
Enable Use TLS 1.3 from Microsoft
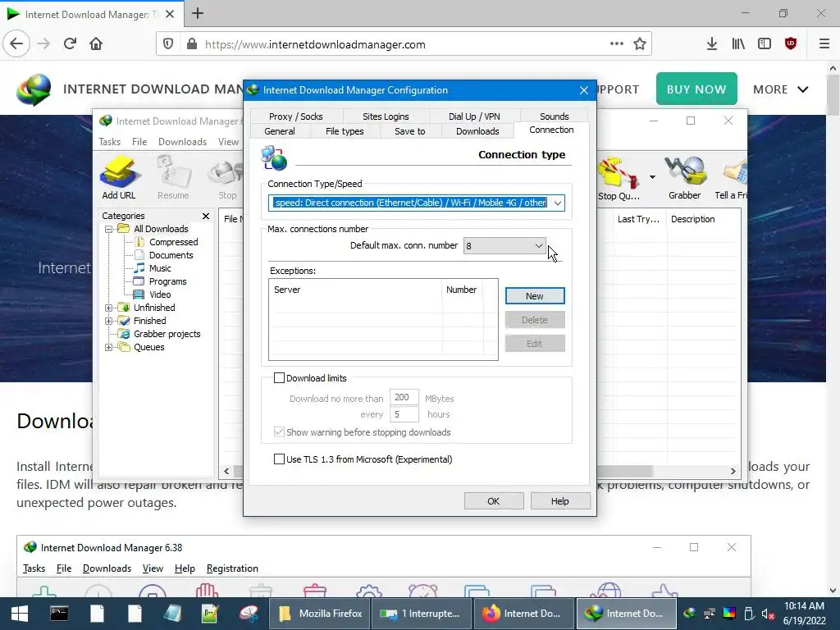point(279,459)
